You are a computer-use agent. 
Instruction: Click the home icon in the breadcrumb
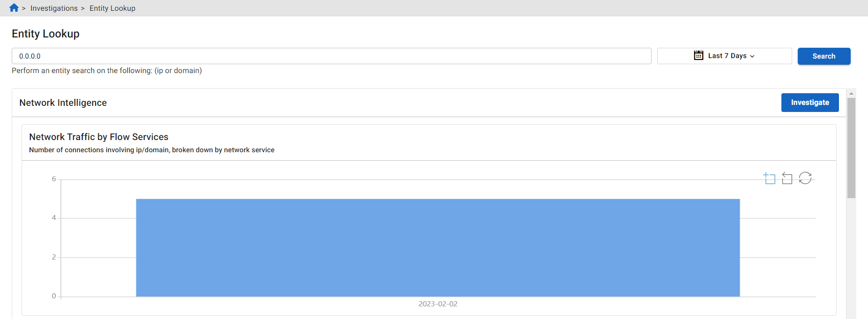point(14,7)
